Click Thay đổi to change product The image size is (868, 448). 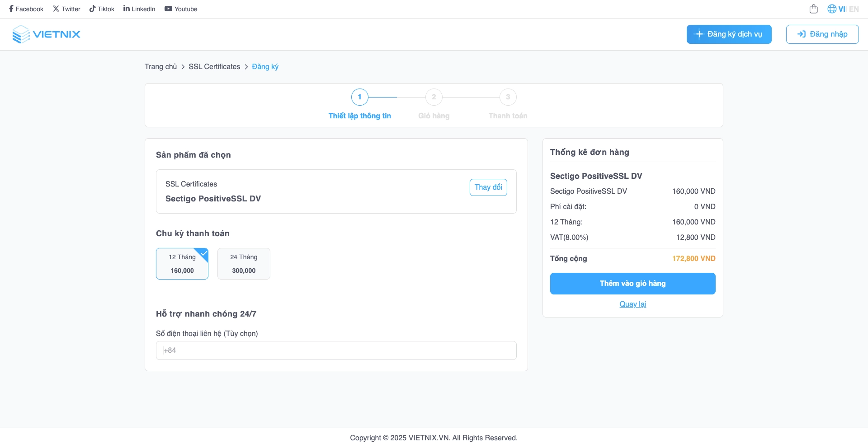(x=488, y=187)
